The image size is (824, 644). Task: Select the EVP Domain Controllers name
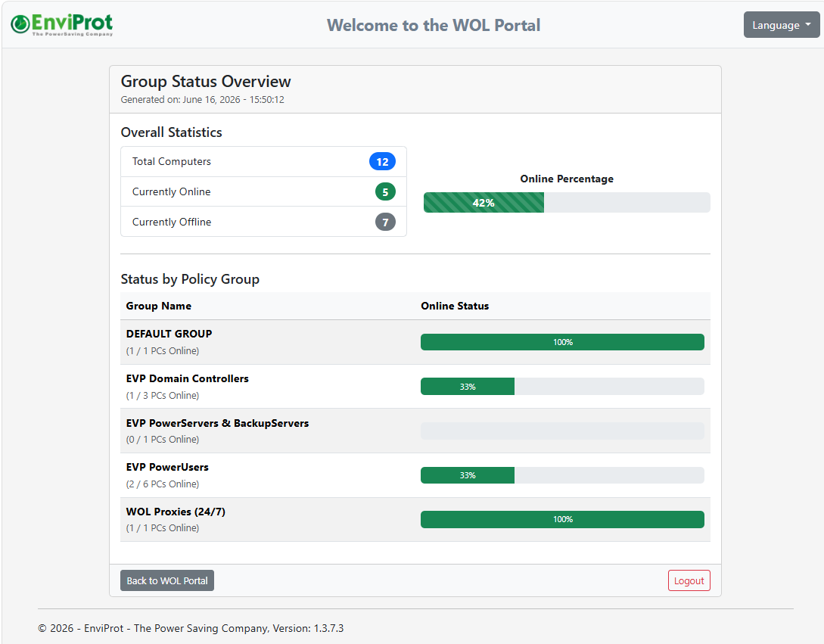click(x=187, y=378)
